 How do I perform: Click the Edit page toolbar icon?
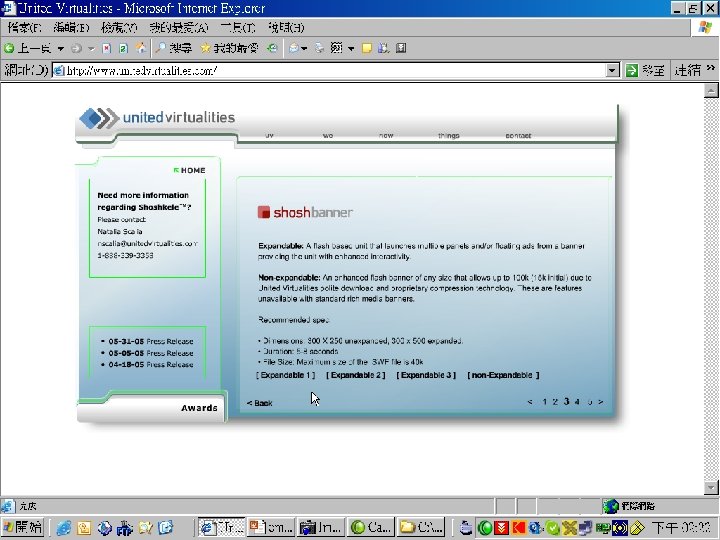coord(337,48)
